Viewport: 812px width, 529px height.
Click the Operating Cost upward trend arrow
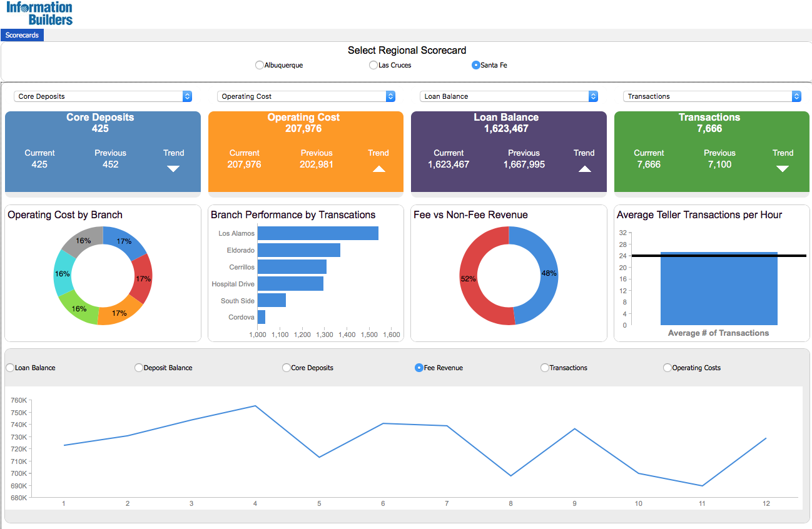(x=378, y=168)
